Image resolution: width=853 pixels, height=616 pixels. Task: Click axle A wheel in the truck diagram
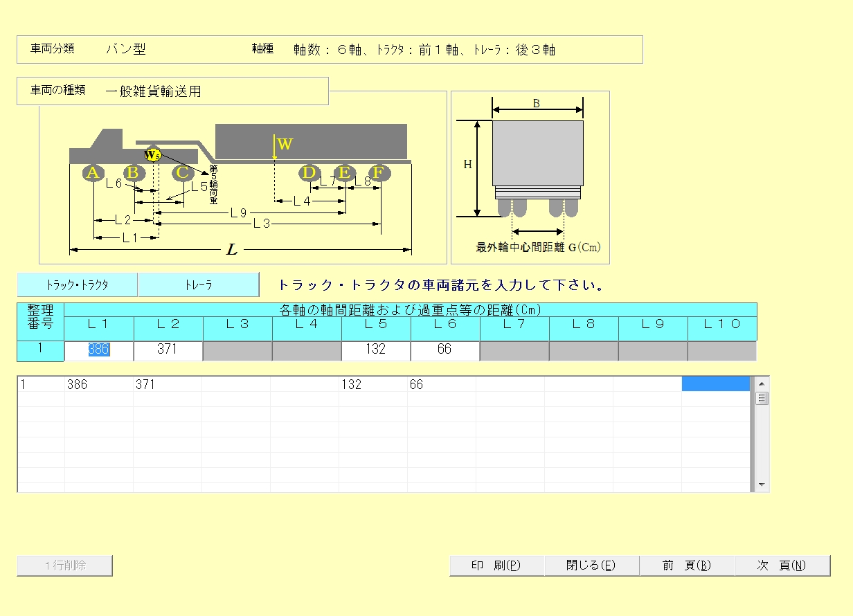(x=93, y=173)
